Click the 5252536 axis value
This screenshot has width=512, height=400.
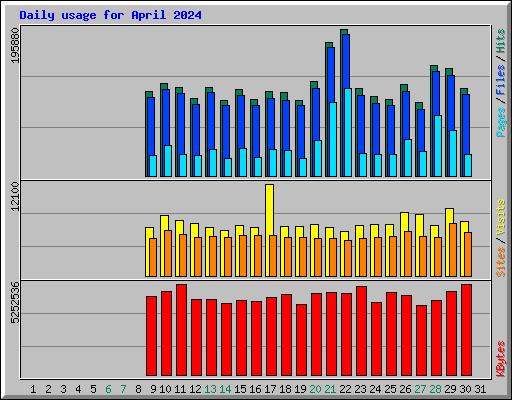[x=15, y=303]
